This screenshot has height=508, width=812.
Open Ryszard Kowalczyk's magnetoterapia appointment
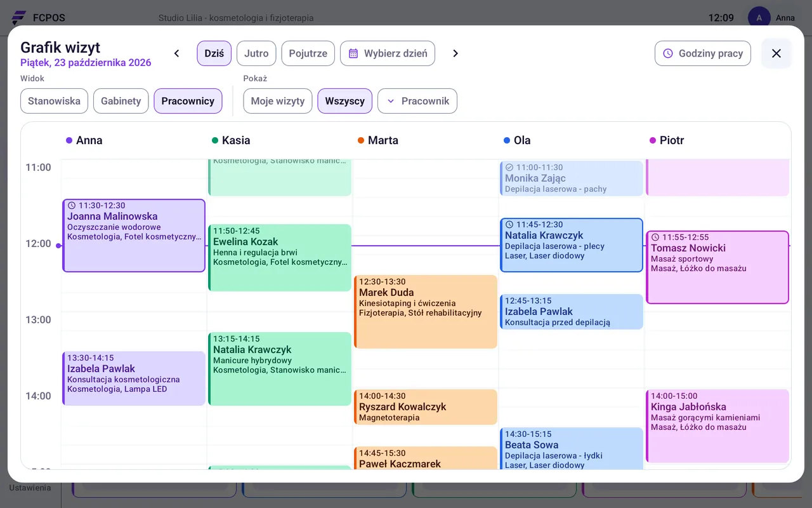[426, 407]
